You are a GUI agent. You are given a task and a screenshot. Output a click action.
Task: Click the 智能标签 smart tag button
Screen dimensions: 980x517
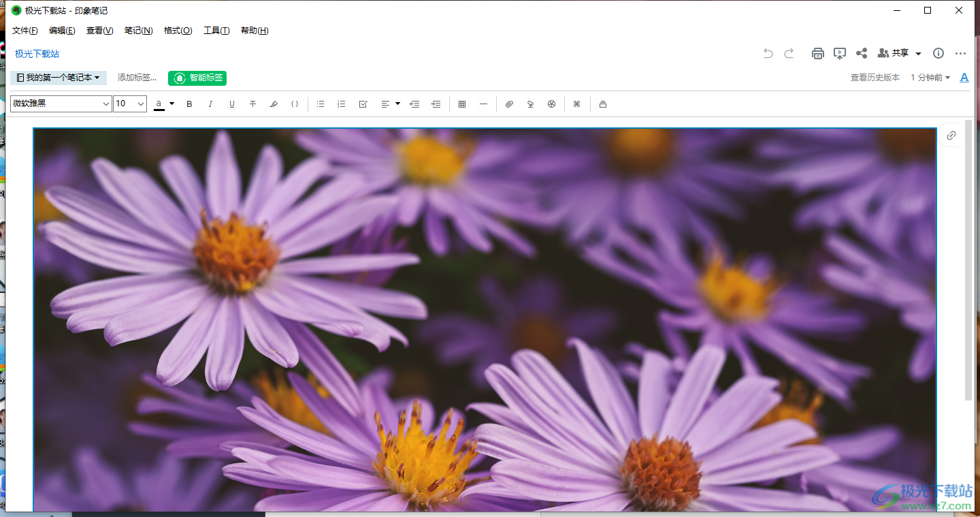click(x=197, y=78)
